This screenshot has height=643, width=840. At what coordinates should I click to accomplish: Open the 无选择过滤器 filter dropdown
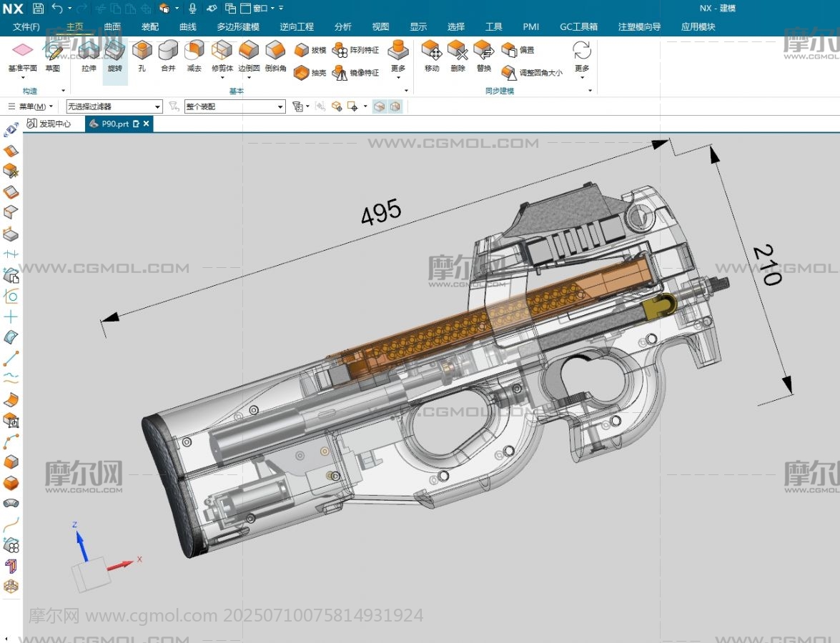tap(114, 106)
